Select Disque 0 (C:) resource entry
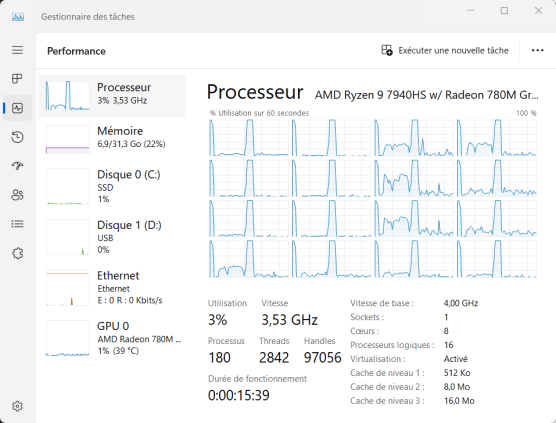The image size is (556, 423). (x=112, y=186)
